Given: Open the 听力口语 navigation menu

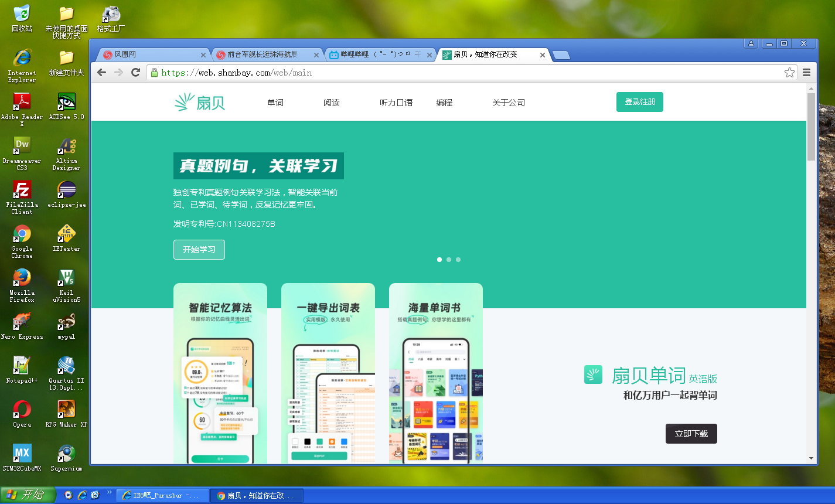Looking at the screenshot, I should (396, 103).
